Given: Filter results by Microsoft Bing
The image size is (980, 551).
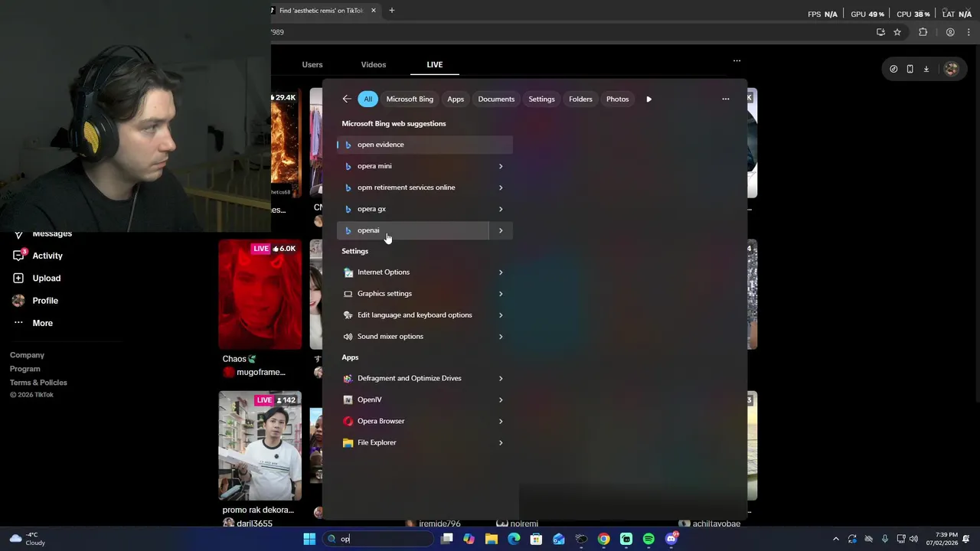Looking at the screenshot, I should (410, 99).
